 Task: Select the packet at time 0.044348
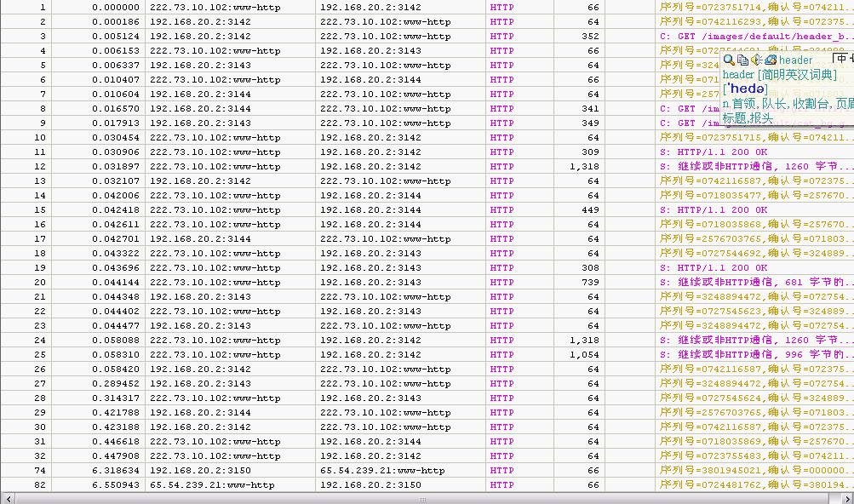click(x=427, y=296)
